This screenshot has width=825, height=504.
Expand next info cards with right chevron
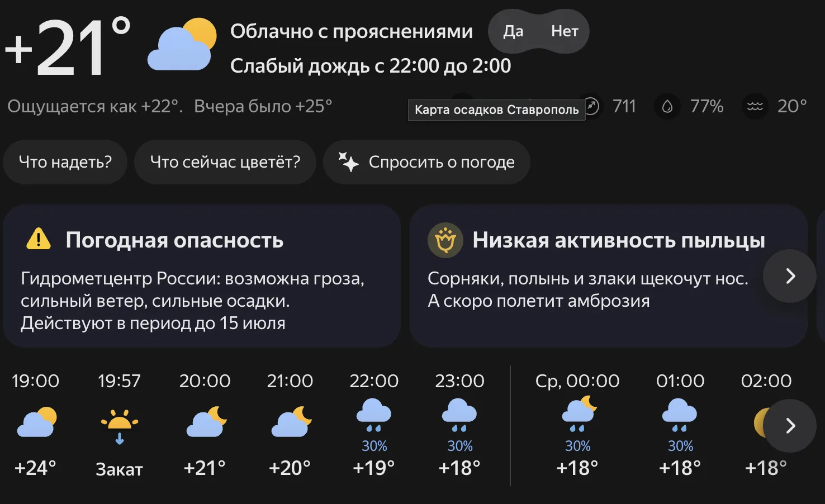point(790,276)
